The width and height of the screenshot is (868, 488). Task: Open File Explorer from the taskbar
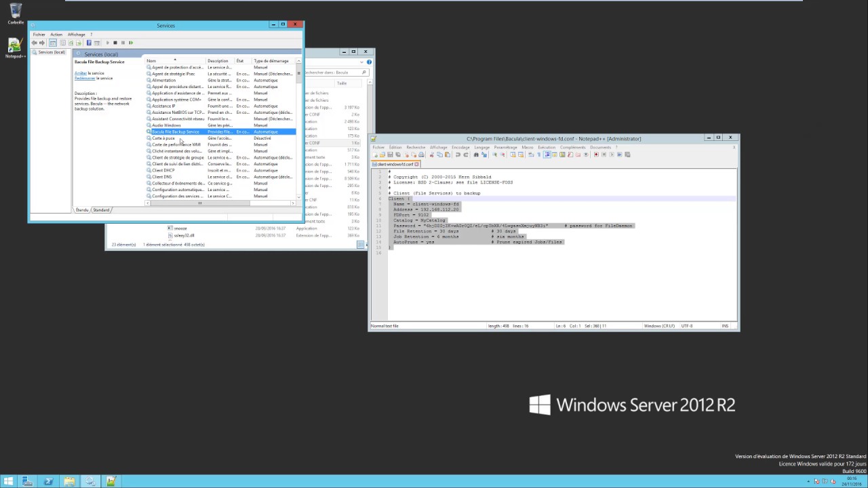69,481
